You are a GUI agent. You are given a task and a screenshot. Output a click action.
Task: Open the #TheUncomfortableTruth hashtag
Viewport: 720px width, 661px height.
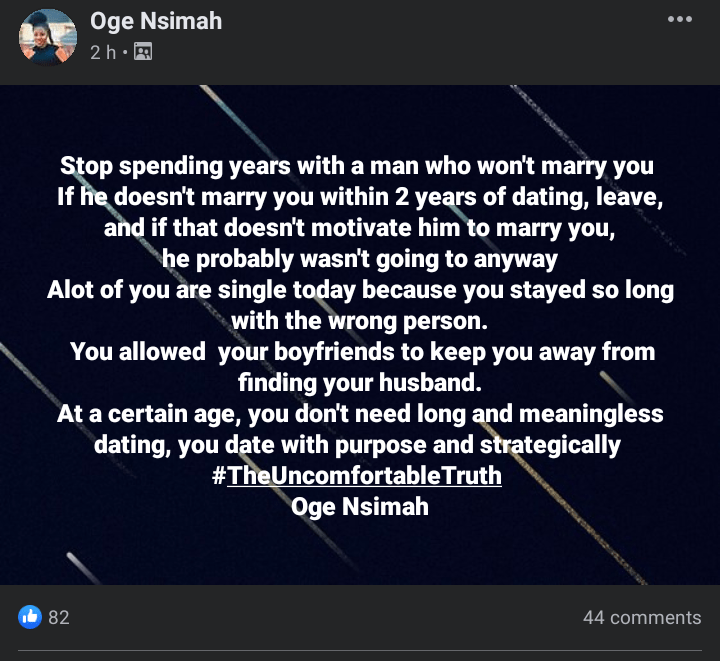pos(357,476)
